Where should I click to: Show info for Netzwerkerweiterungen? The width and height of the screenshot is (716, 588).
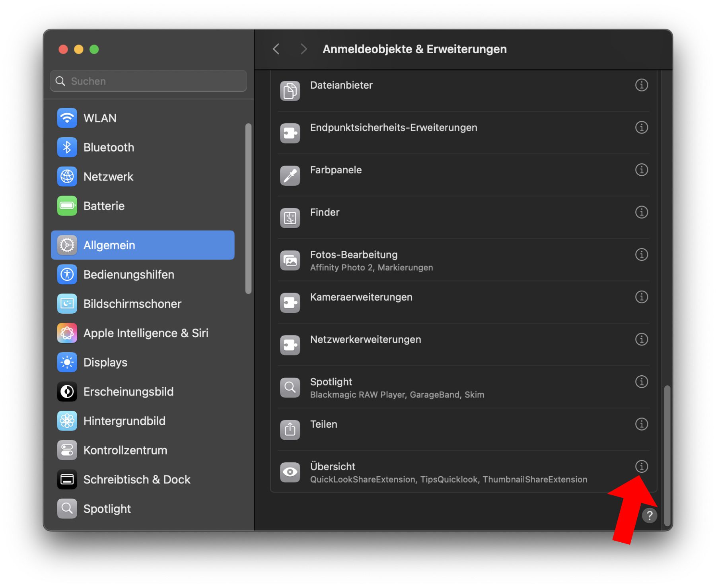coord(641,339)
